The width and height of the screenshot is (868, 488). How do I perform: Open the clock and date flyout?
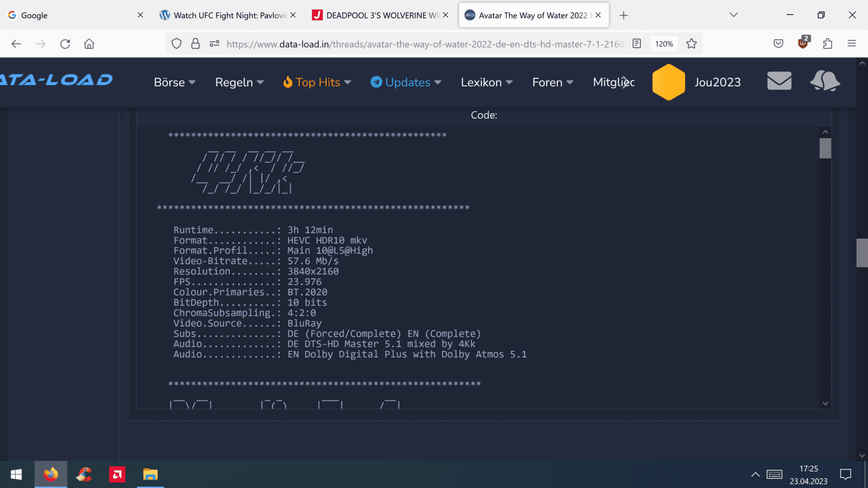[808, 474]
